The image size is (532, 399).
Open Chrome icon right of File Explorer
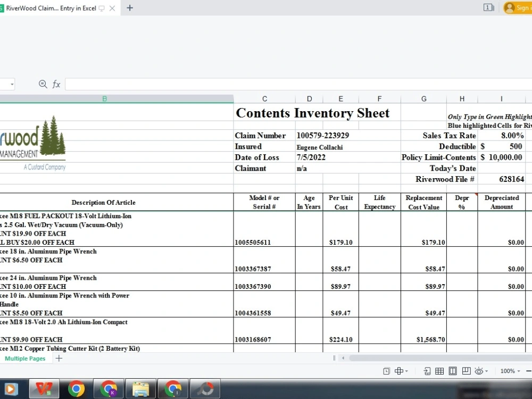(173, 389)
